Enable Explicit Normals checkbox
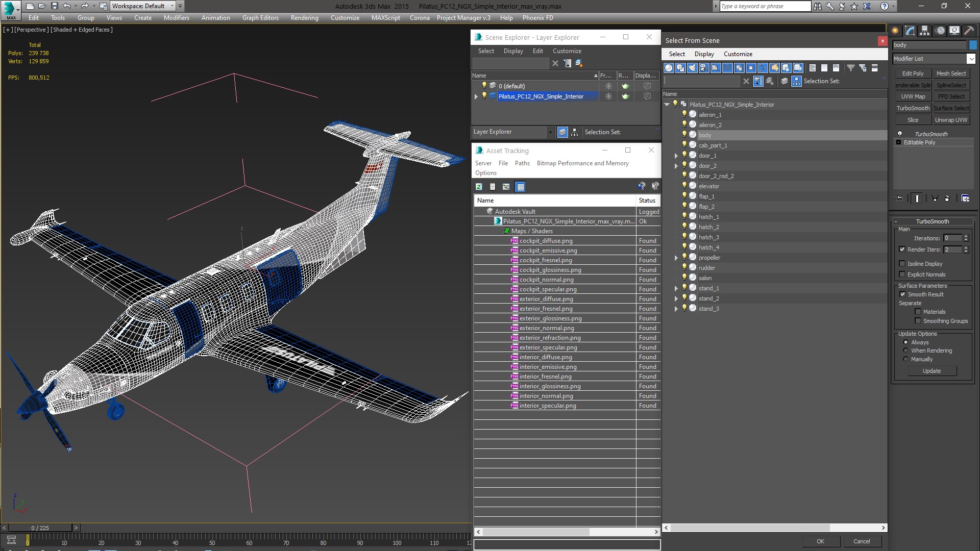Viewport: 980px width, 551px height. 902,274
